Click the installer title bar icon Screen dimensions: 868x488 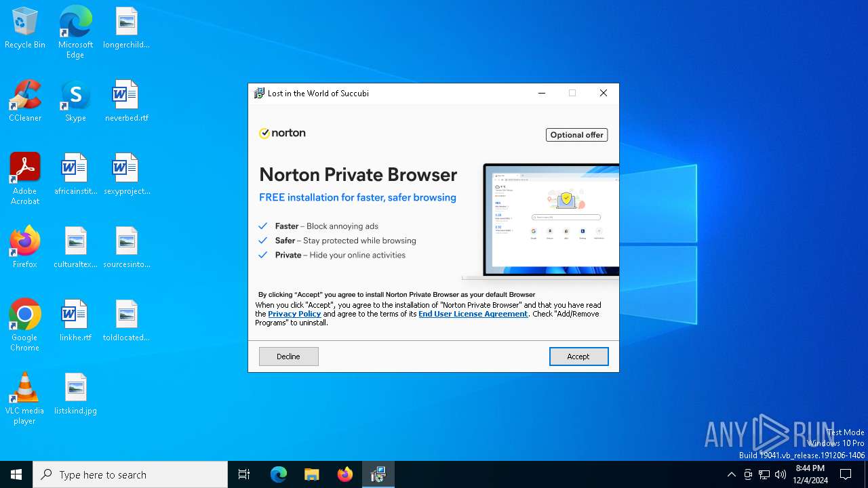[x=259, y=94]
